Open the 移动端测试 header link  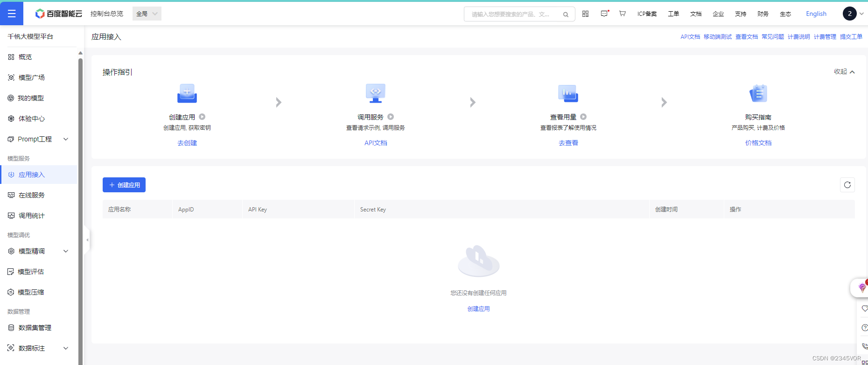(x=718, y=37)
